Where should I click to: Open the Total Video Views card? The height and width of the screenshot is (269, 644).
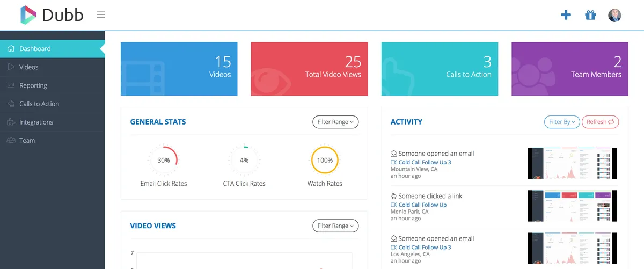pyautogui.click(x=309, y=69)
